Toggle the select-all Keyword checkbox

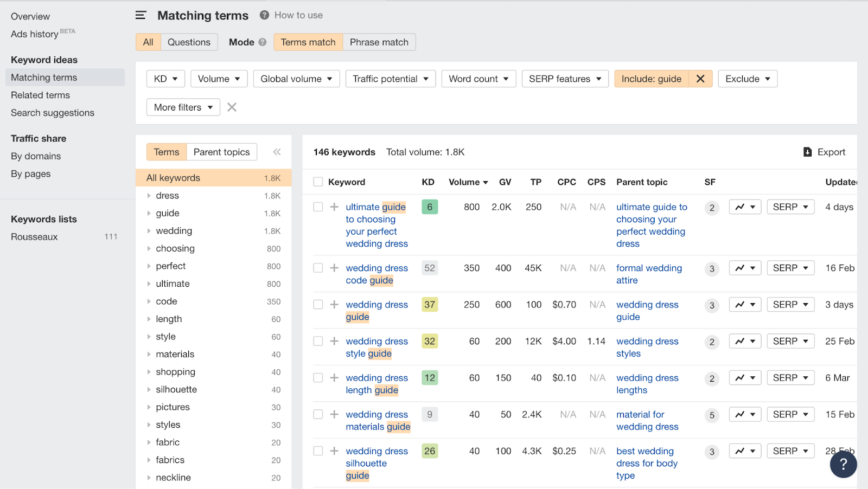[x=318, y=182]
